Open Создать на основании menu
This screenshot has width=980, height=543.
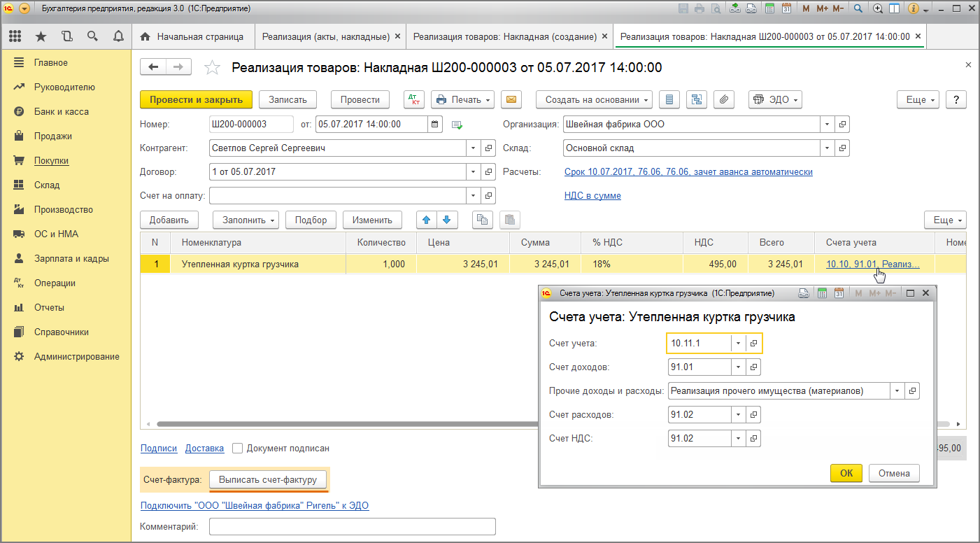click(595, 100)
